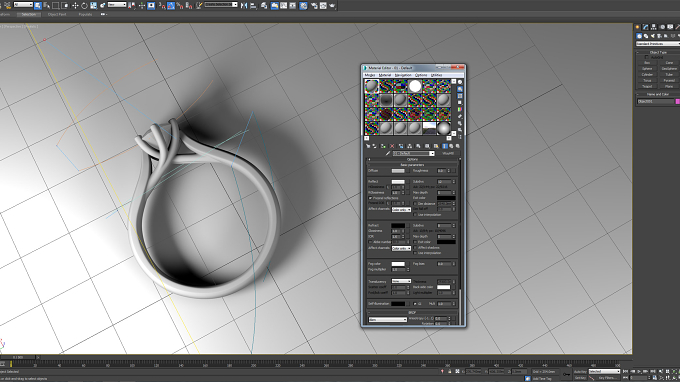The image size is (680, 382).
Task: Click Assign Material to Selection icon
Action: (x=383, y=146)
